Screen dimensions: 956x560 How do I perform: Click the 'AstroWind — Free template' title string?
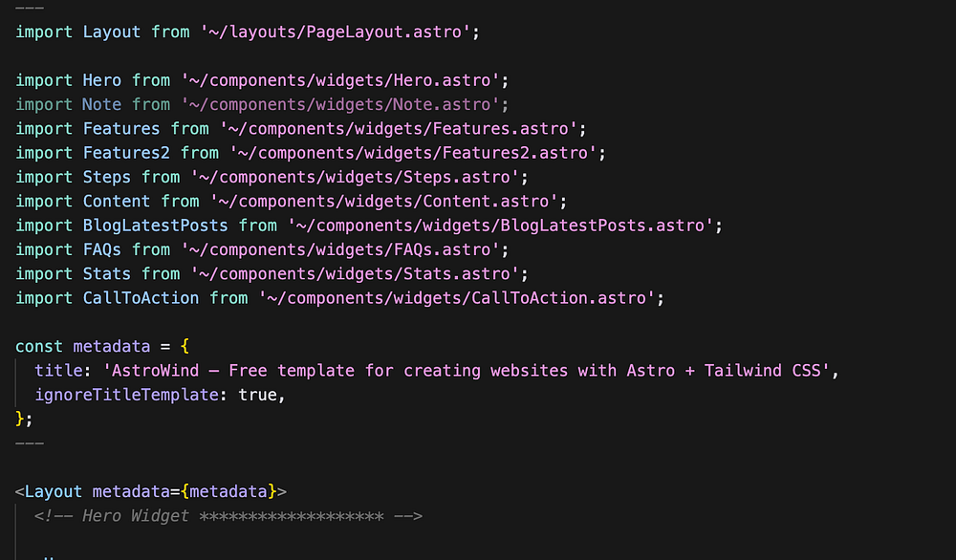524,370
